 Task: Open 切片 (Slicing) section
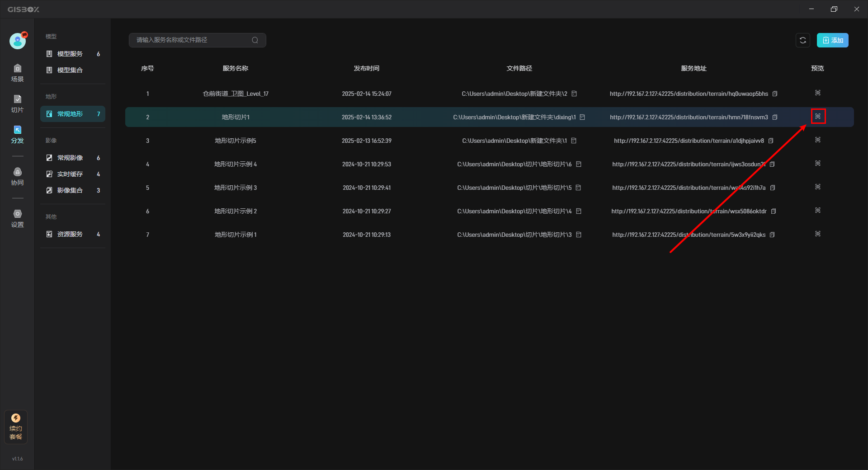17,104
